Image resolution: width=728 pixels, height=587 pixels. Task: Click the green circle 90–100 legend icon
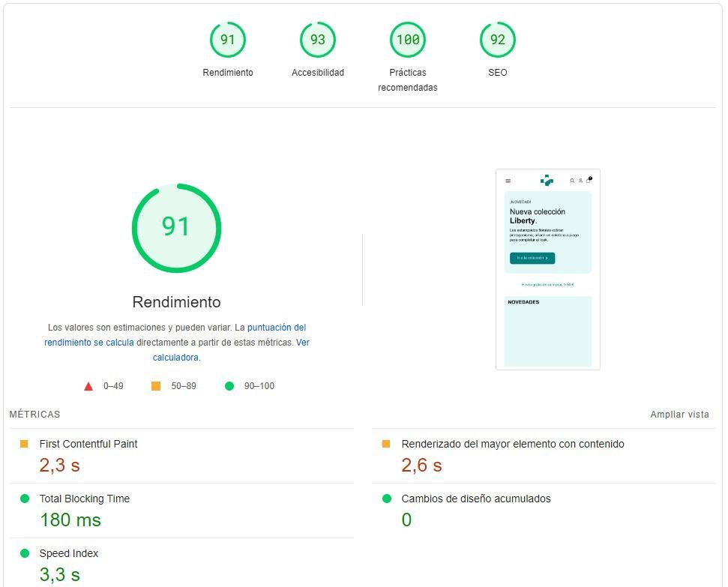click(x=229, y=386)
